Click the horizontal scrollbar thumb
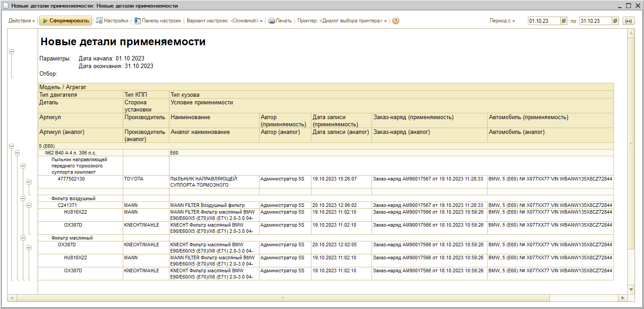Viewport: 644px width, 309px height. coord(283,298)
